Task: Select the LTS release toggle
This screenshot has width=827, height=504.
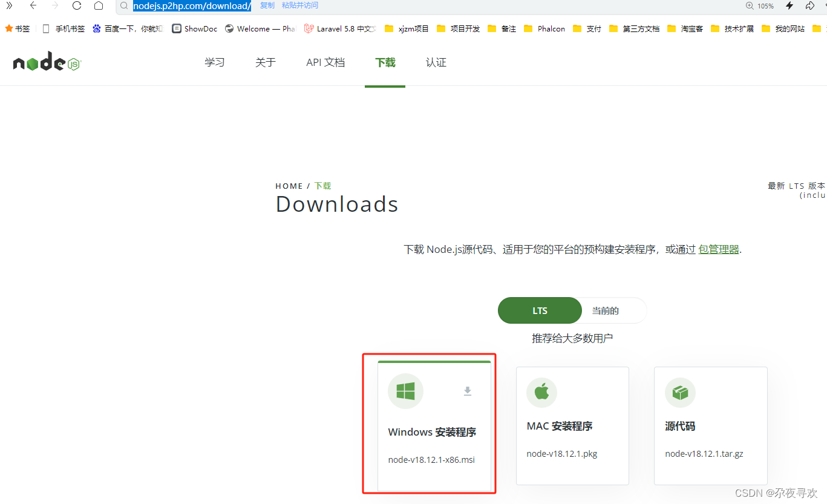Action: [540, 310]
